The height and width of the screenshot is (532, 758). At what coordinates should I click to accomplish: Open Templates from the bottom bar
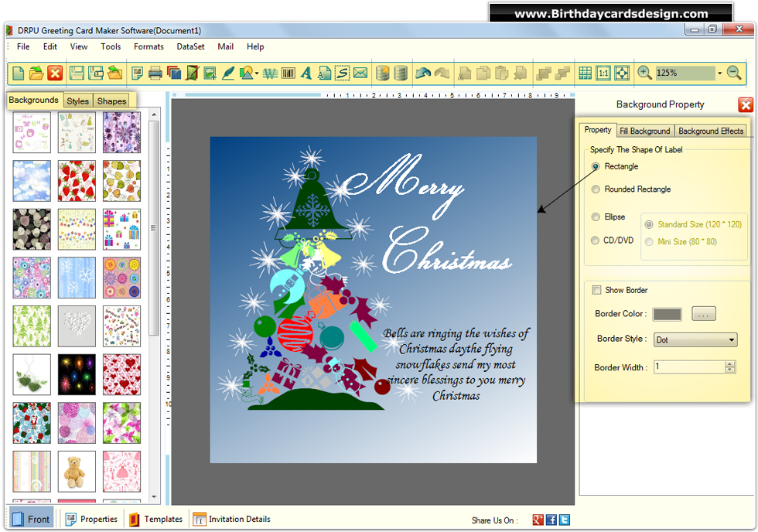(155, 519)
